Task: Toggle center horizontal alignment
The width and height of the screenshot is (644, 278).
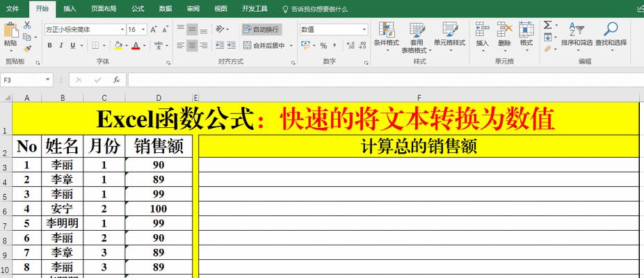Action: pyautogui.click(x=192, y=45)
